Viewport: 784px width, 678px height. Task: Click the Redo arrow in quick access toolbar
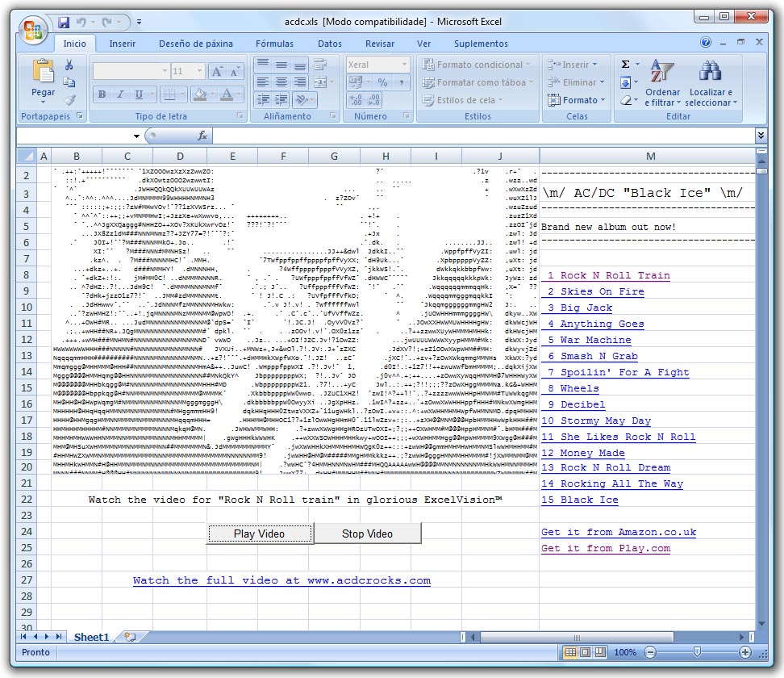(x=106, y=22)
